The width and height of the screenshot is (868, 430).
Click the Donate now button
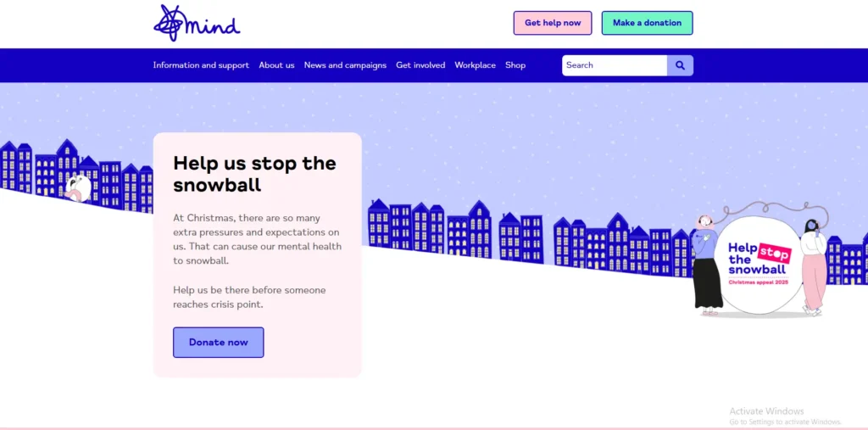tap(218, 342)
